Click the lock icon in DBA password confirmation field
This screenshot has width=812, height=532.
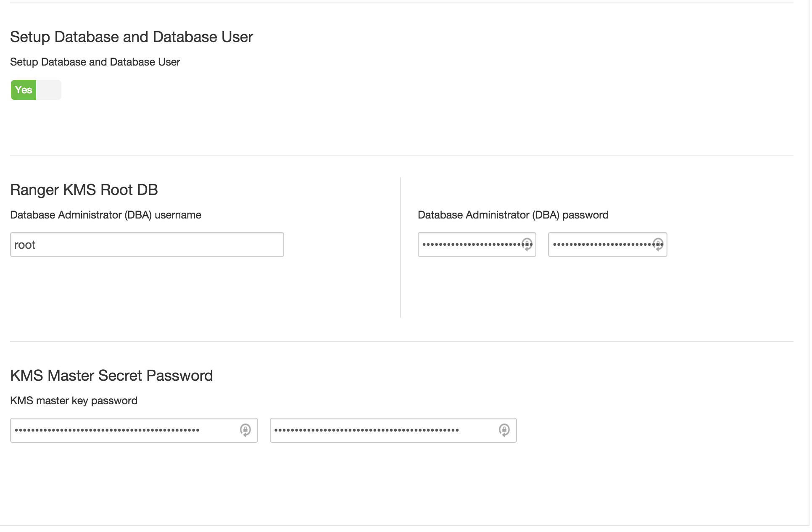click(x=658, y=244)
